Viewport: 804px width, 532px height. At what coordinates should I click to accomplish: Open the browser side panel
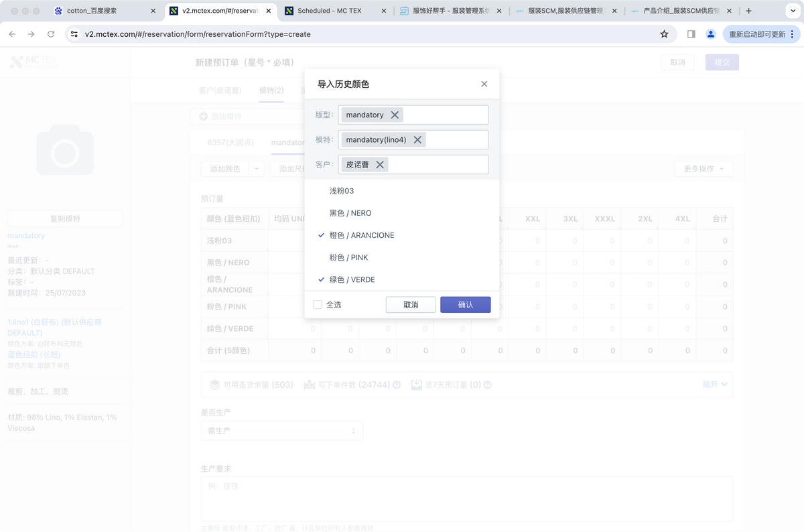point(691,34)
